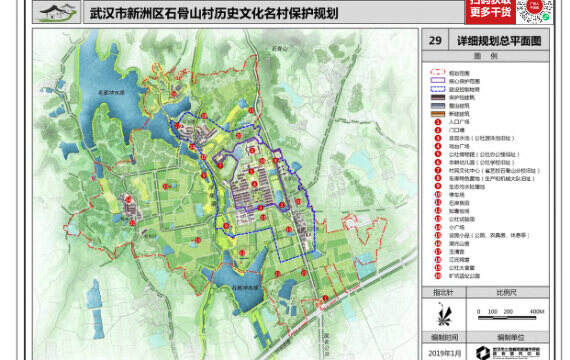The width and height of the screenshot is (570, 360).
Task: Click the 详细规划总平面图 sheet title
Action: (499, 41)
